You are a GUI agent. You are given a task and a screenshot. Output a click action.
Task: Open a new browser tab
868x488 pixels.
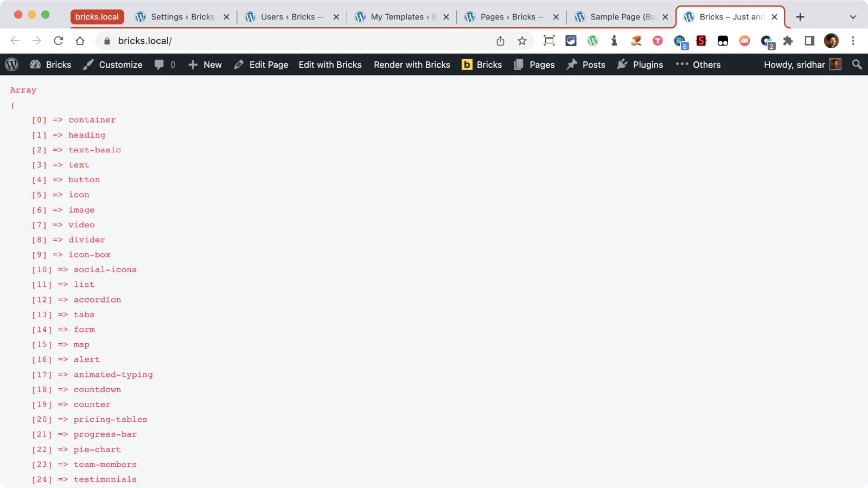tap(800, 17)
